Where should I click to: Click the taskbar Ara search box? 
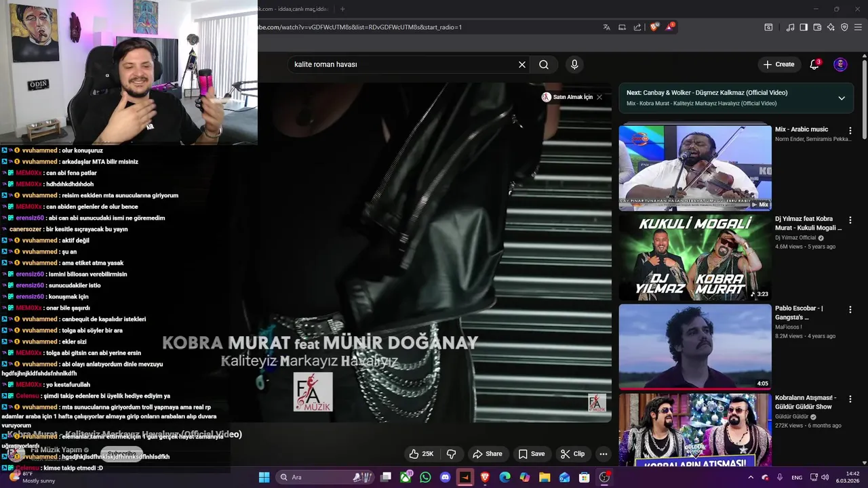click(x=323, y=477)
